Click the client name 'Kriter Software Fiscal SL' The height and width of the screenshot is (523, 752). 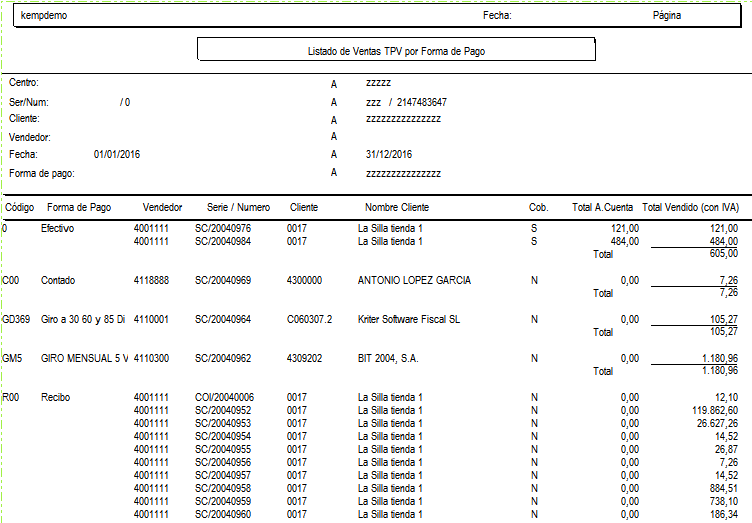(x=409, y=319)
